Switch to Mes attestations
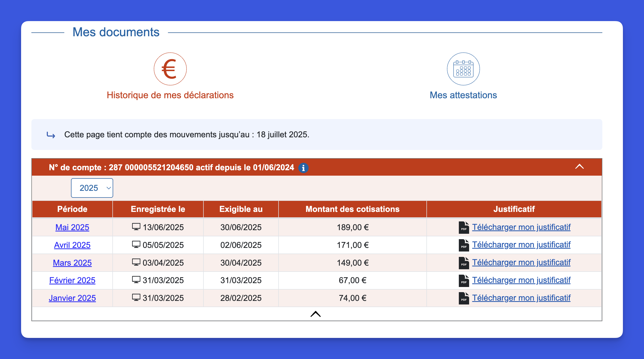Viewport: 644px width, 359px height. [x=463, y=95]
